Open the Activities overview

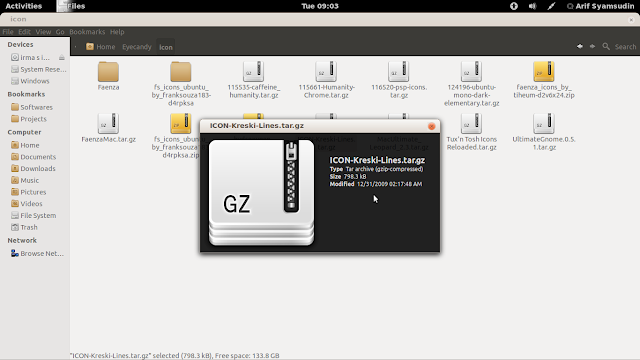click(x=23, y=6)
